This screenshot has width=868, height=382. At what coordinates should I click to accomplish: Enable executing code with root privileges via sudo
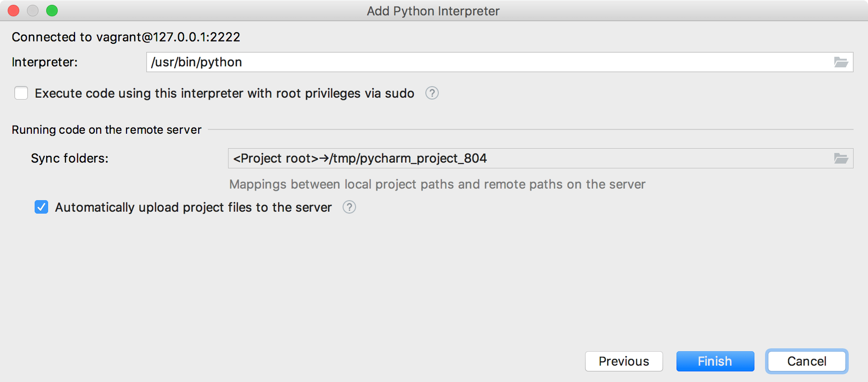coord(21,93)
